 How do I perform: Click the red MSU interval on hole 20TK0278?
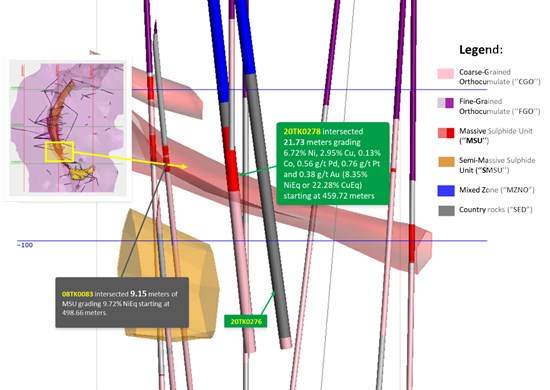[232, 170]
